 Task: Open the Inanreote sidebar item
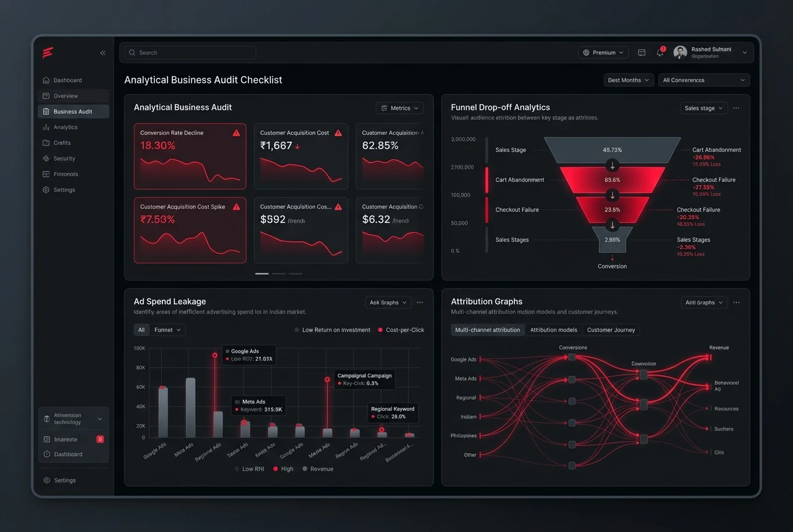tap(73, 439)
